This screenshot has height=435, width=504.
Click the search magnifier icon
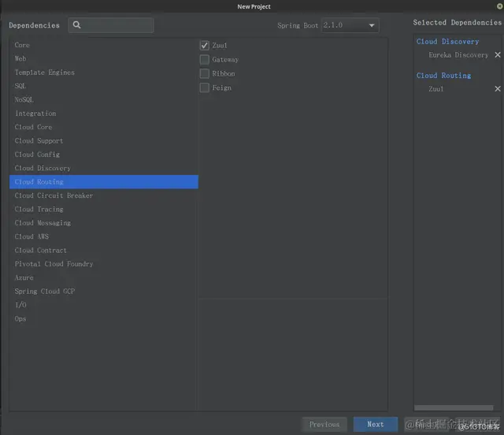tap(76, 24)
